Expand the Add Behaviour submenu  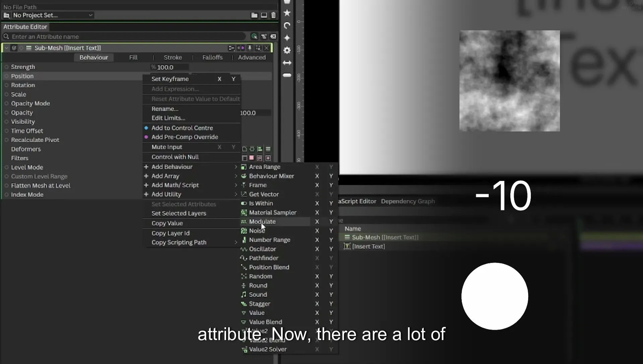coord(192,167)
